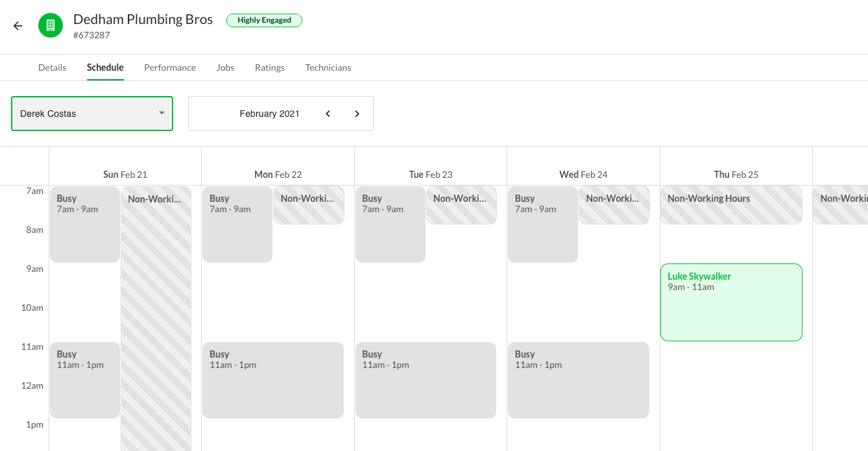Expand the technician selector arrow

[162, 113]
